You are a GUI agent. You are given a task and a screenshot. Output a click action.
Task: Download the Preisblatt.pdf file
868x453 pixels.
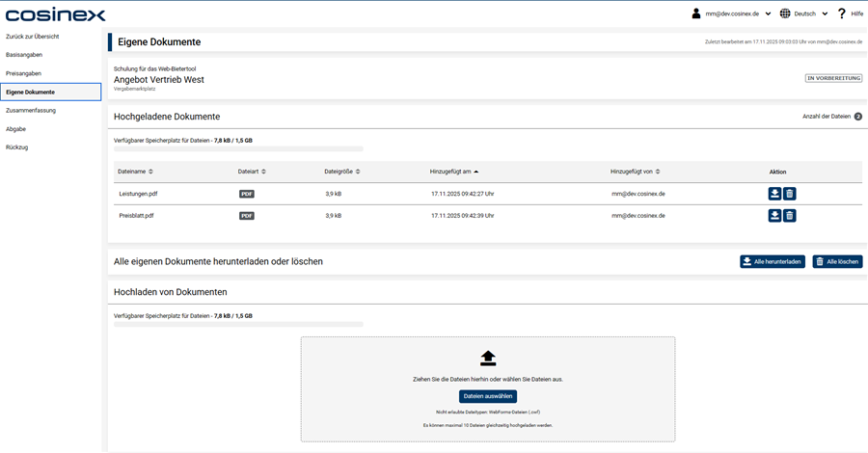tap(773, 216)
